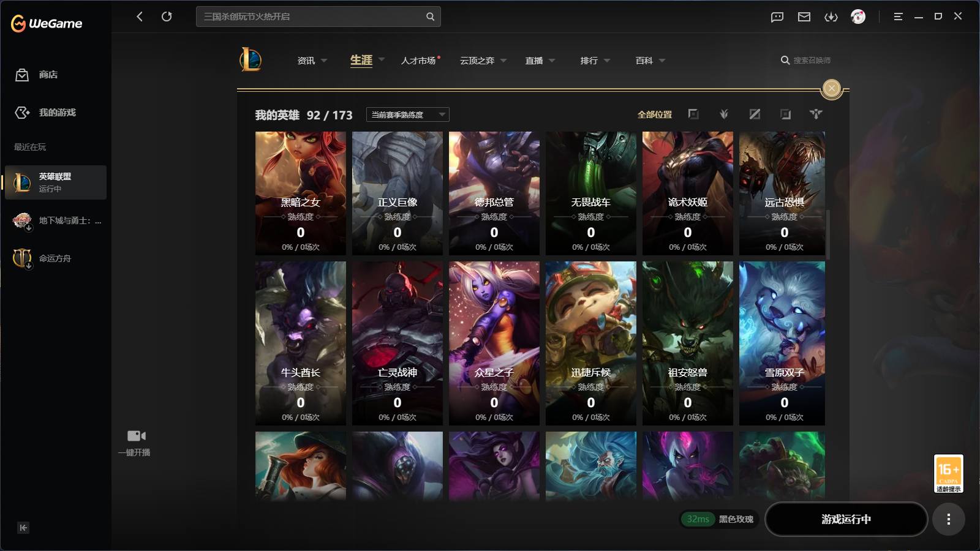Viewport: 980px width, 551px height.
Task: Click the 一键开播 camera icon
Action: 137,436
